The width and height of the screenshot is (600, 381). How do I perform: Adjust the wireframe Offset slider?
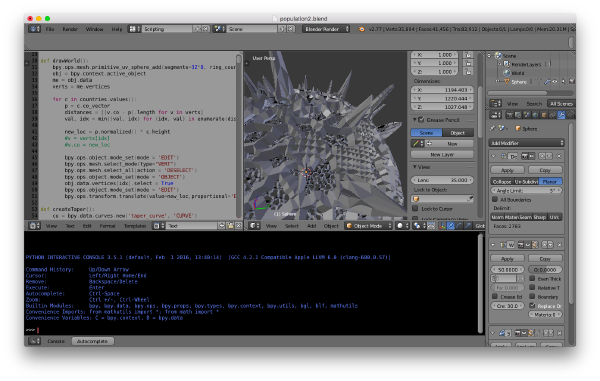pyautogui.click(x=545, y=270)
